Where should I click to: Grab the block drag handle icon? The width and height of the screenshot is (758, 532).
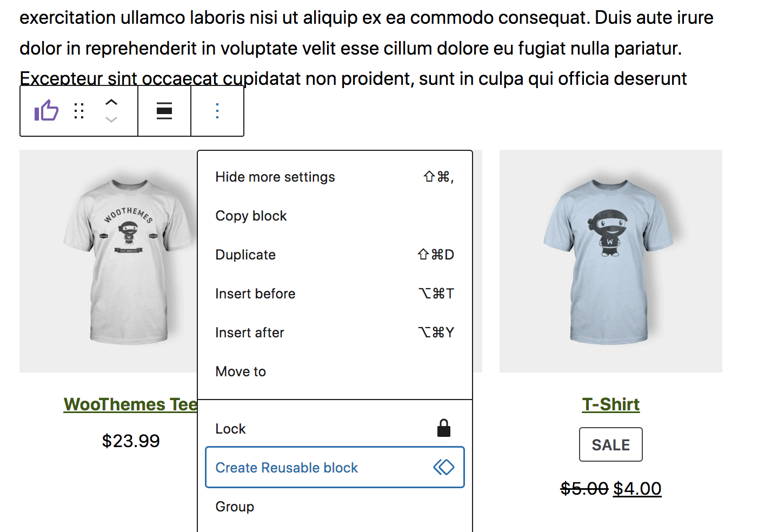pyautogui.click(x=79, y=111)
